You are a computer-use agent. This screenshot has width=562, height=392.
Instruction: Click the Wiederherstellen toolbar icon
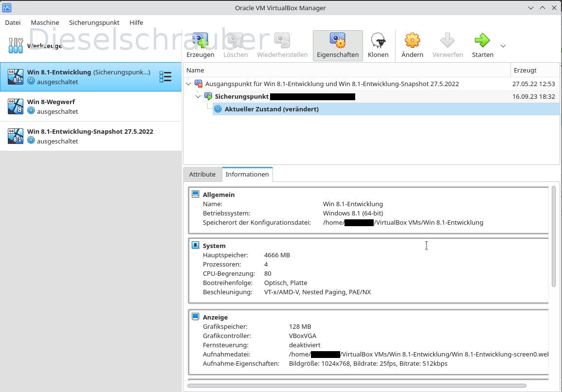282,40
